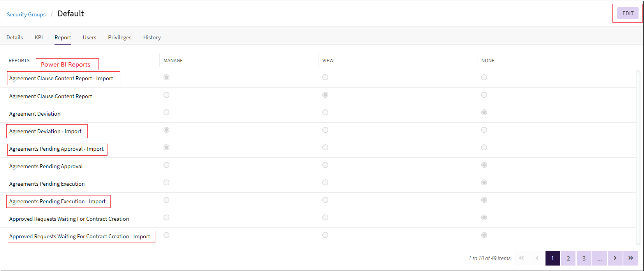
Task: Click first page double-arrow icon
Action: click(x=521, y=258)
